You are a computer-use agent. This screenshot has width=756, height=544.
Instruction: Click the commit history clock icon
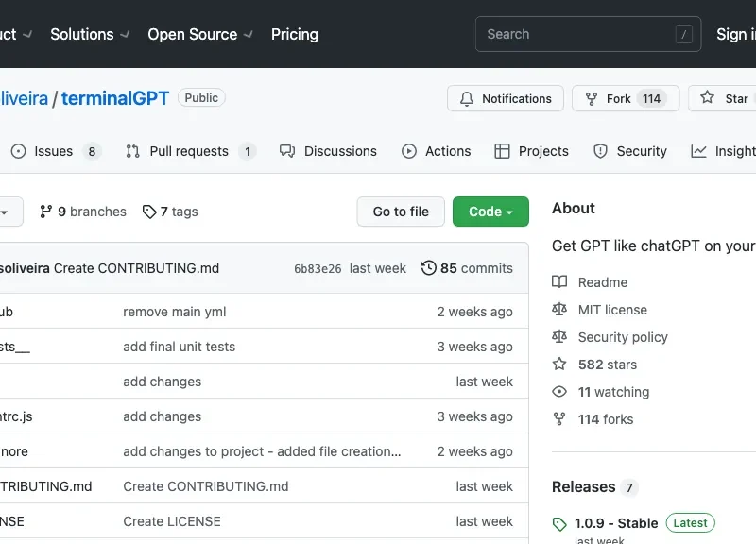pos(429,268)
